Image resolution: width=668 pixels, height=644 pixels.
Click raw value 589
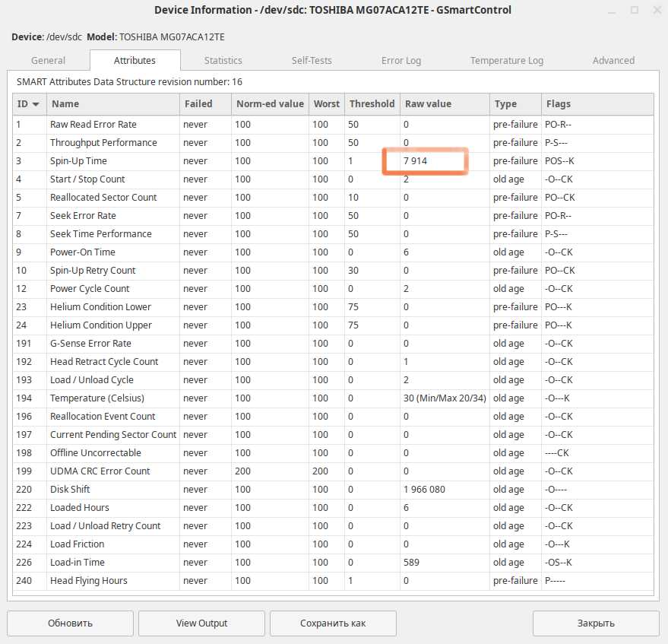tap(412, 563)
